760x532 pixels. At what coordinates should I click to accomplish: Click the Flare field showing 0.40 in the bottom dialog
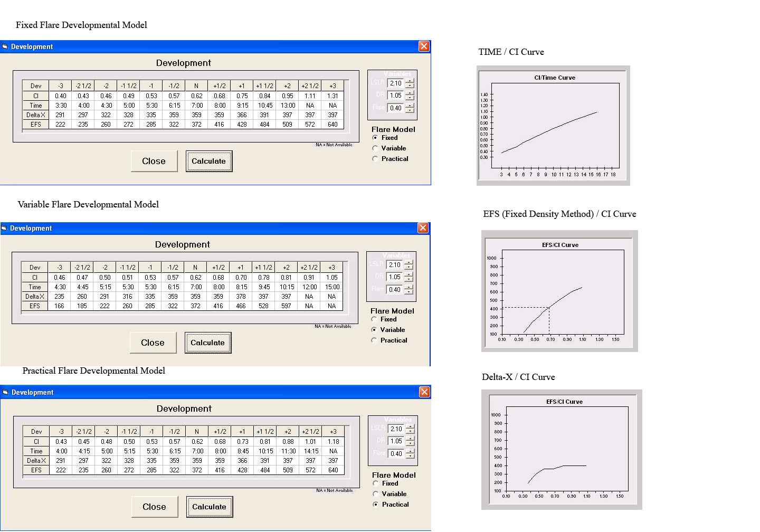[x=396, y=454]
